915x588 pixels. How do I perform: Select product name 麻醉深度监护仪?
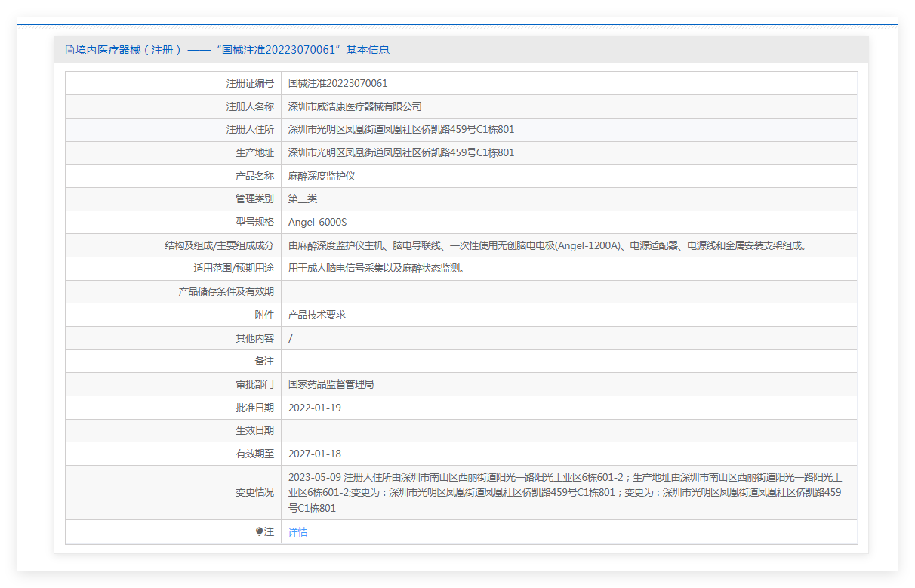[321, 176]
